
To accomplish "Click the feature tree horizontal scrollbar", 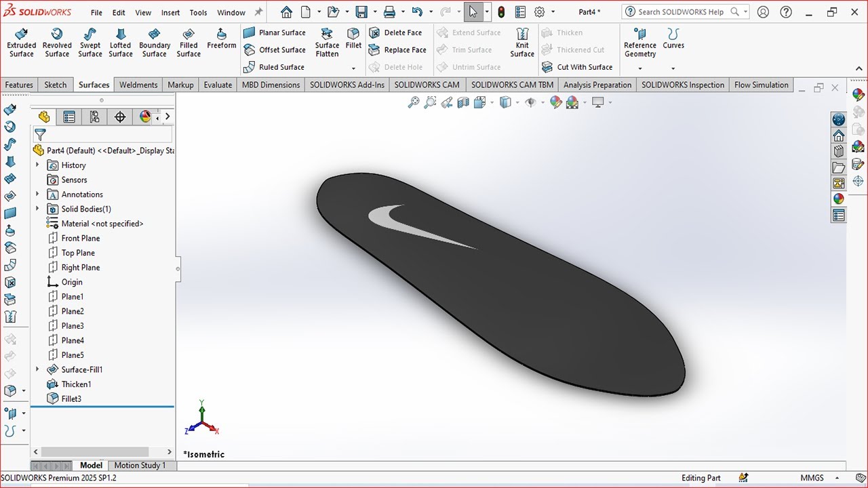I will 94,451.
